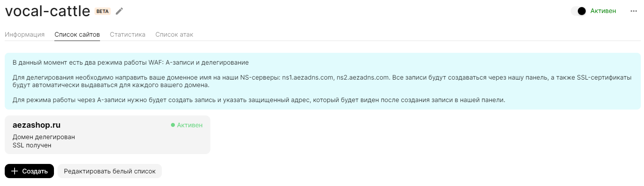Select the Список сайтов tab
644x186 pixels.
click(x=77, y=35)
